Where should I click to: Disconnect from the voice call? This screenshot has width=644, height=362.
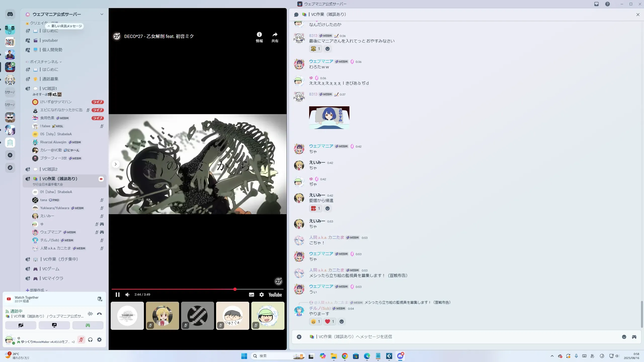click(x=99, y=314)
